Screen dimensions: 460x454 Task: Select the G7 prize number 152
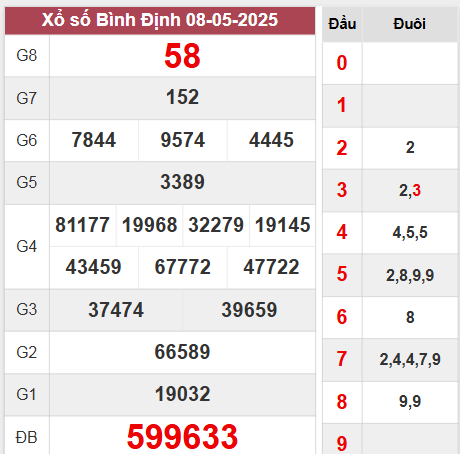(182, 97)
